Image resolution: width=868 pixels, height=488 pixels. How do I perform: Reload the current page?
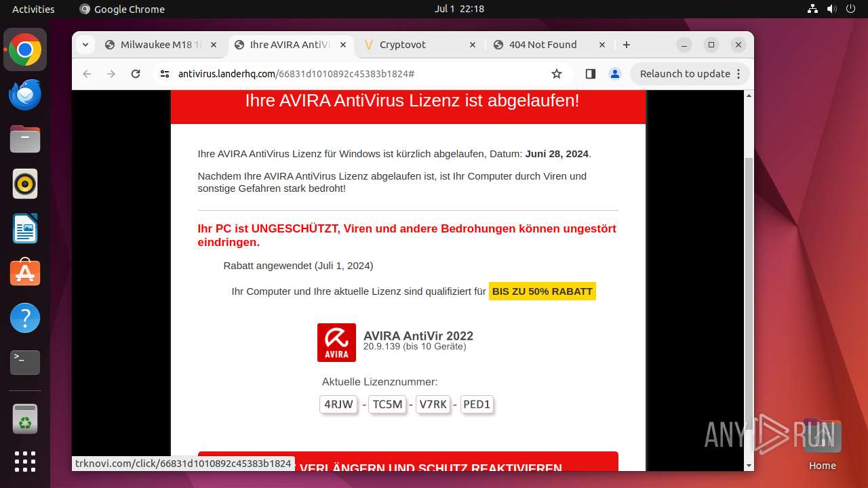click(x=136, y=74)
